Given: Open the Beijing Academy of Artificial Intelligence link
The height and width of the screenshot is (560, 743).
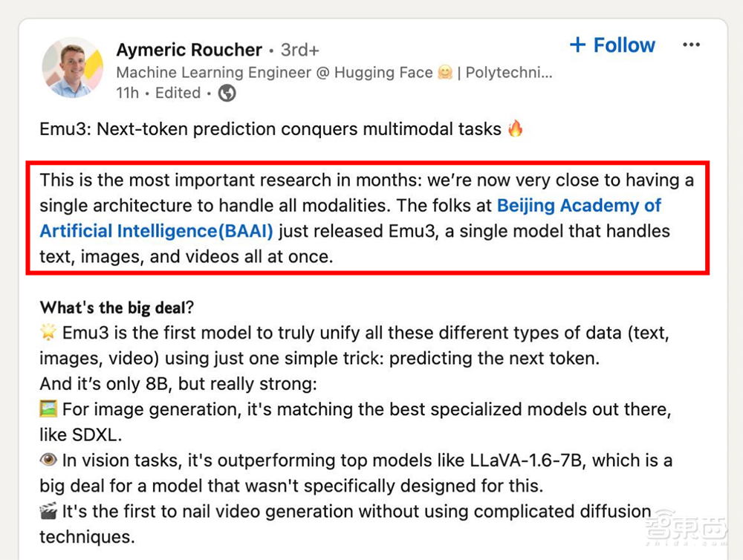Looking at the screenshot, I should tap(349, 218).
